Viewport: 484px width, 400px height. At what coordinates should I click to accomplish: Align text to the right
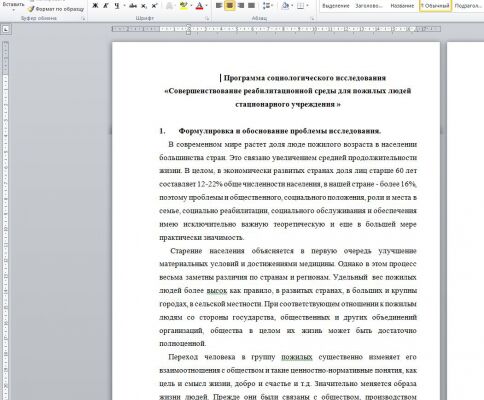241,6
